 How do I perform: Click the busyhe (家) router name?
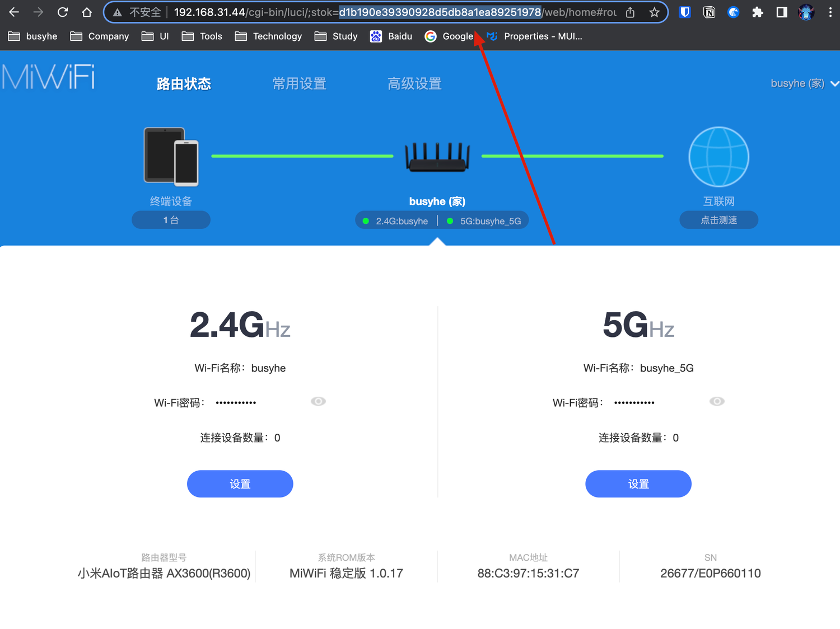(437, 201)
